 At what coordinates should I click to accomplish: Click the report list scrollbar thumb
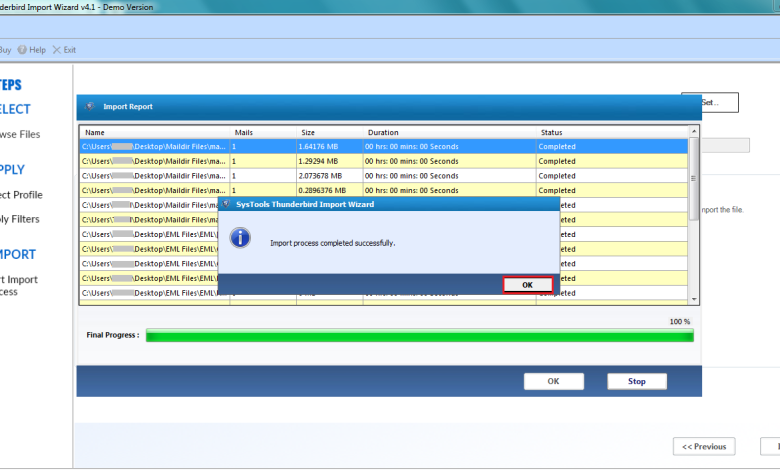(x=693, y=179)
